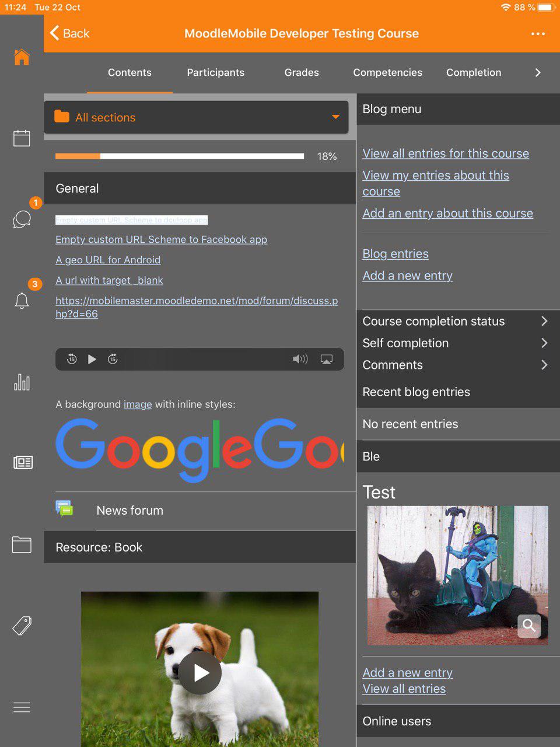Screen dimensions: 560x747
Task: Click Add an entry about this course
Action: [447, 213]
